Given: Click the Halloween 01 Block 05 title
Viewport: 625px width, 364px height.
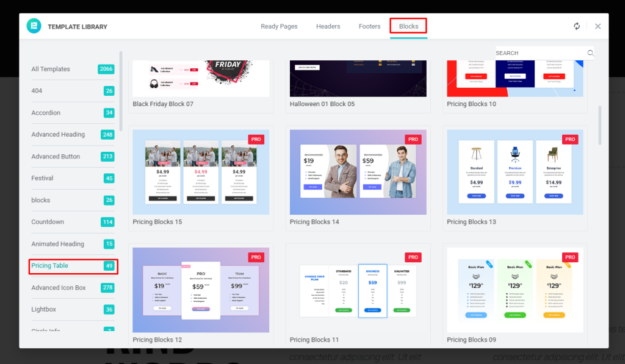Looking at the screenshot, I should click(x=322, y=104).
